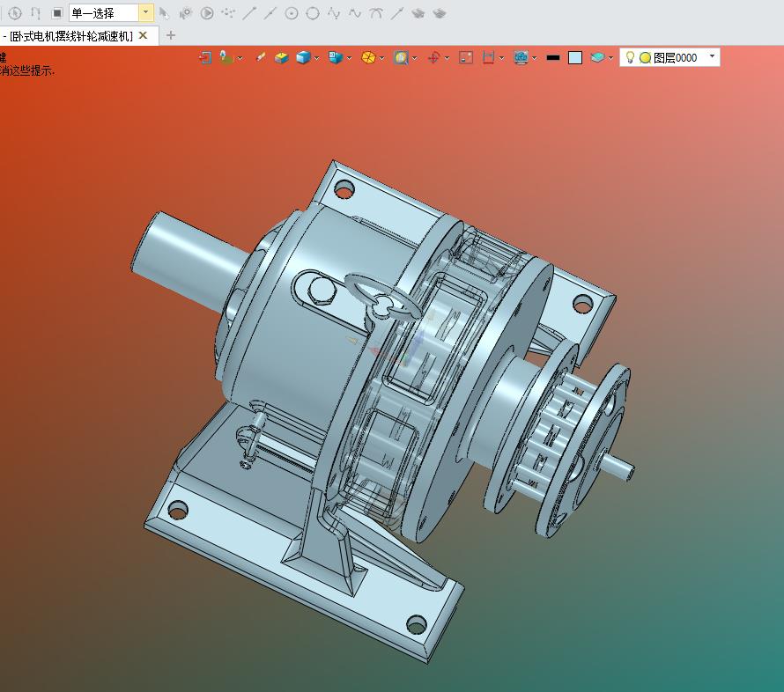
Task: Choose the scattered points tool icon
Action: 228,13
